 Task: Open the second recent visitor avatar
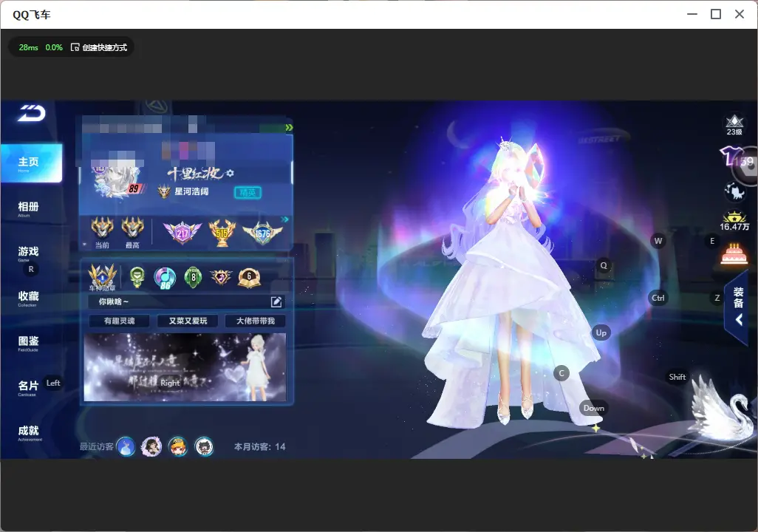coord(151,446)
